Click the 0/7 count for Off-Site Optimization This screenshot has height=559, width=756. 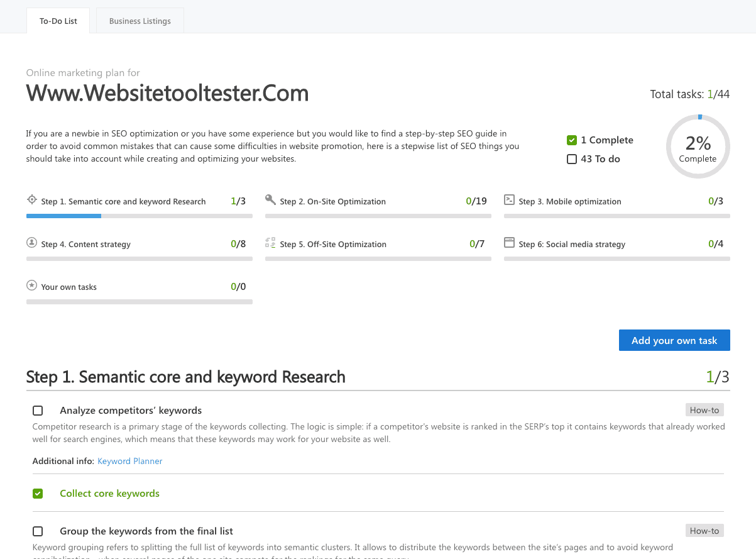point(477,244)
